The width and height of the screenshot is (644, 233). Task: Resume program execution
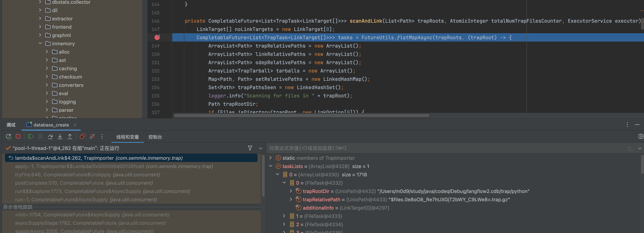click(x=30, y=137)
